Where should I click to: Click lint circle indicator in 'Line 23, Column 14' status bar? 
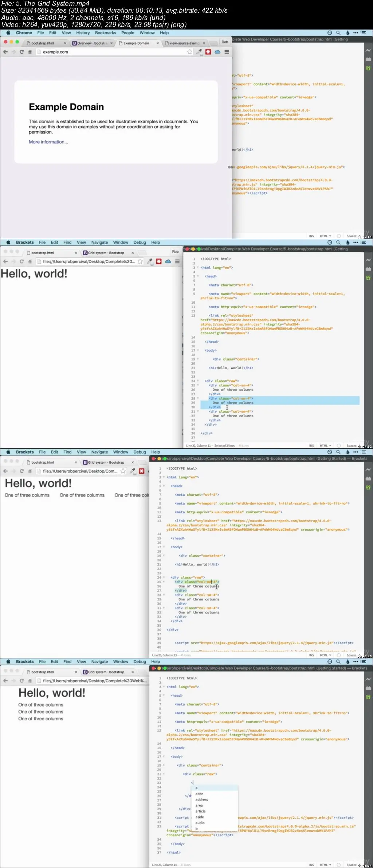point(339,865)
